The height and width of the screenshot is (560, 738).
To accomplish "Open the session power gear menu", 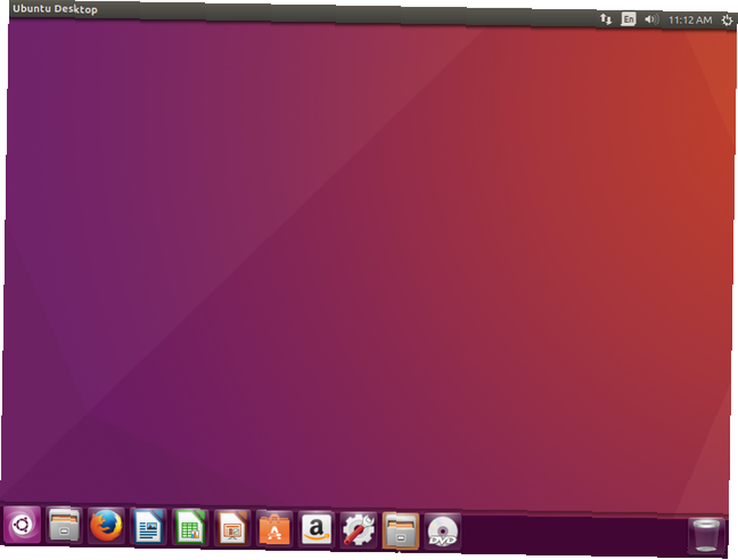I will click(x=727, y=20).
